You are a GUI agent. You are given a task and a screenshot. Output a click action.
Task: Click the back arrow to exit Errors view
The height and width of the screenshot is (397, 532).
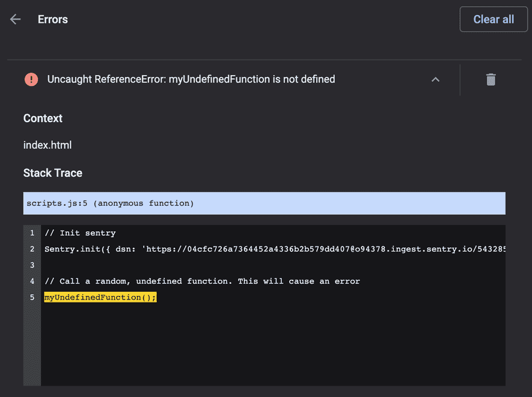point(14,19)
